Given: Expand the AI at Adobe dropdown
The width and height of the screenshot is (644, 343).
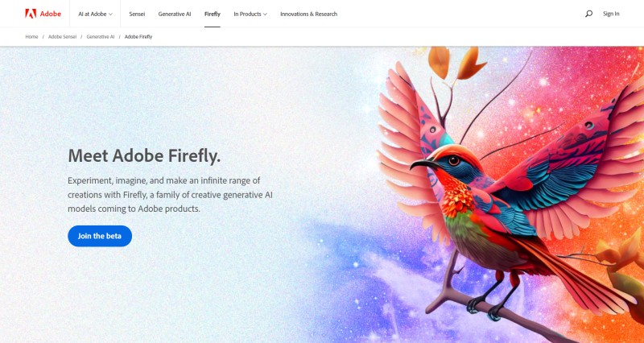Looking at the screenshot, I should 95,14.
